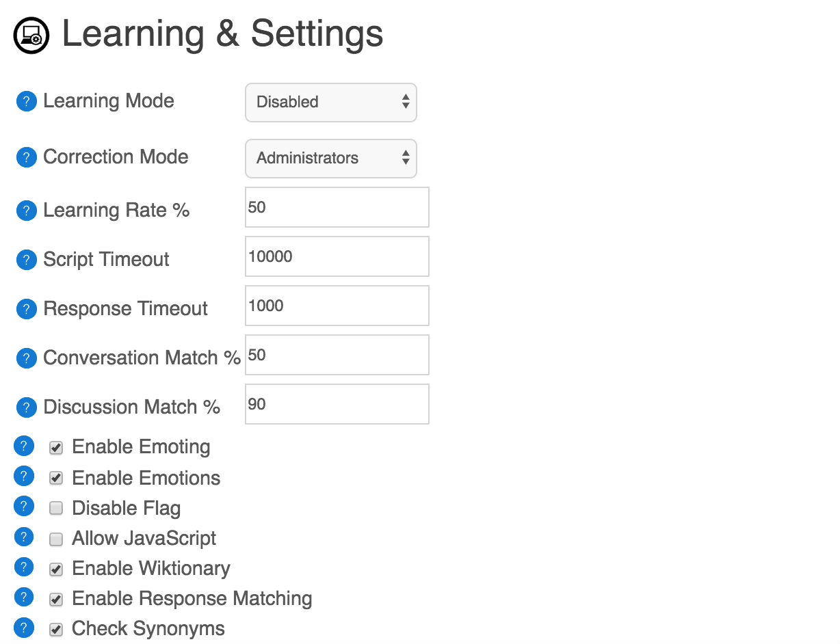840x644 pixels.
Task: Open help icon beside Learning Mode
Action: click(x=26, y=102)
